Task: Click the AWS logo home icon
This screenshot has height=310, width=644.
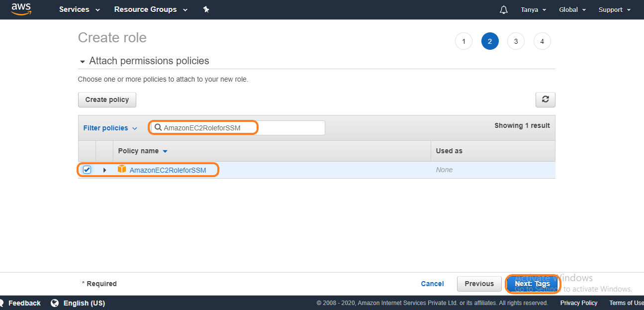Action: pyautogui.click(x=21, y=9)
